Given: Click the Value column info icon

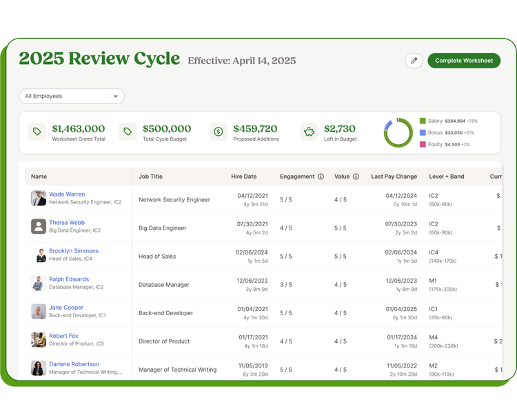Looking at the screenshot, I should [356, 177].
